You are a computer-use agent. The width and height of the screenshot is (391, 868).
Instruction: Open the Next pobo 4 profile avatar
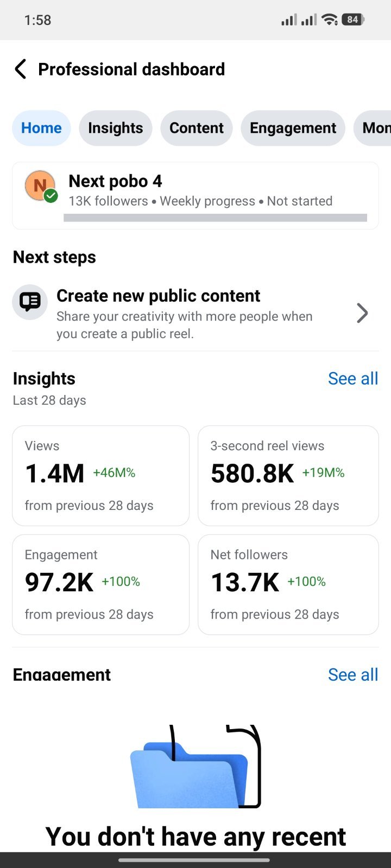click(40, 186)
